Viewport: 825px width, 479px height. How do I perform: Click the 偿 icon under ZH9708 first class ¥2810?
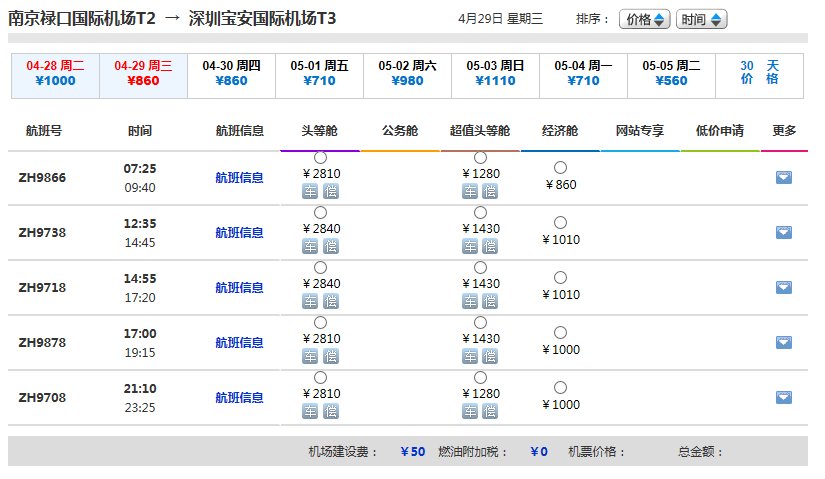[x=330, y=411]
